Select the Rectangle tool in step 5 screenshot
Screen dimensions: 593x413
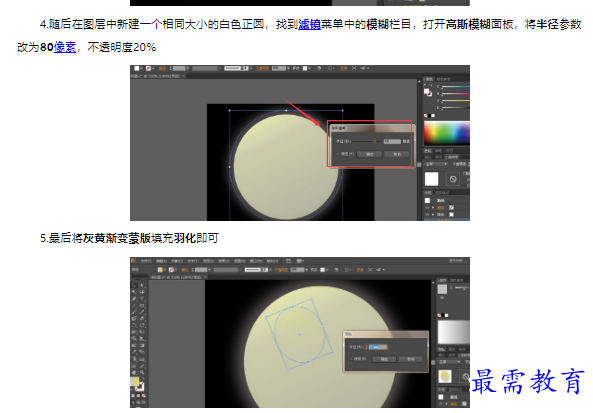click(x=142, y=305)
